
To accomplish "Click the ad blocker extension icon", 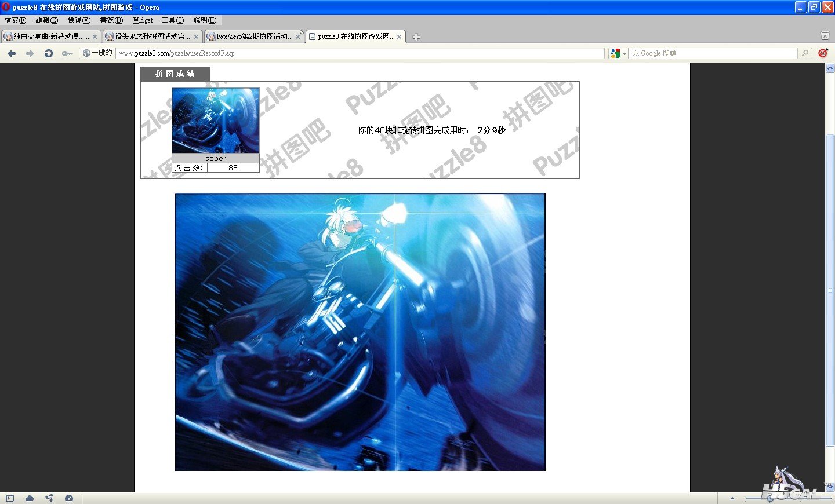I will (x=822, y=53).
